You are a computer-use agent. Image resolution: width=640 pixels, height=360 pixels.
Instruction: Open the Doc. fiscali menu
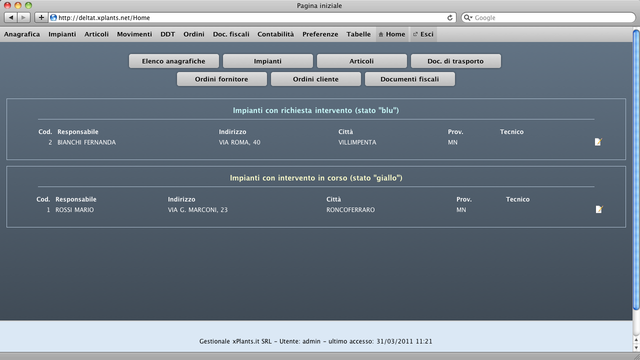click(231, 34)
